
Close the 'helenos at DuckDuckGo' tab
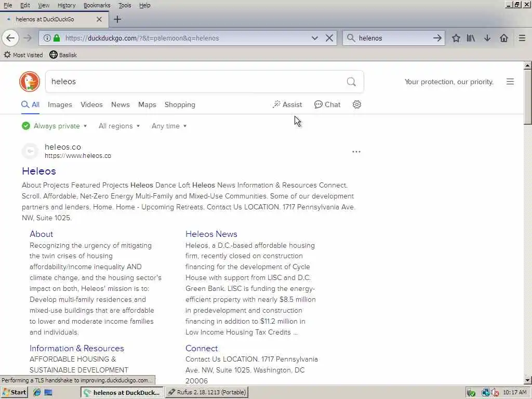pyautogui.click(x=99, y=19)
